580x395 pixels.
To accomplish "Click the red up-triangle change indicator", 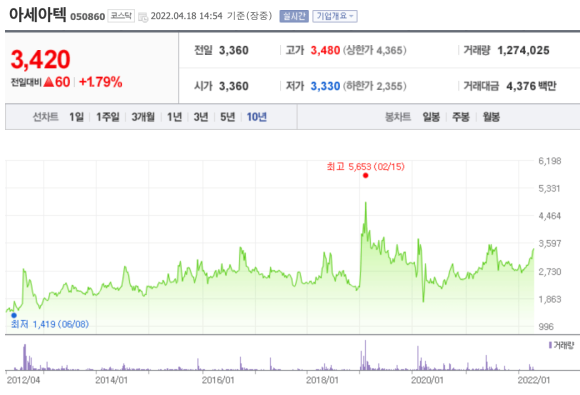I will 49,82.
